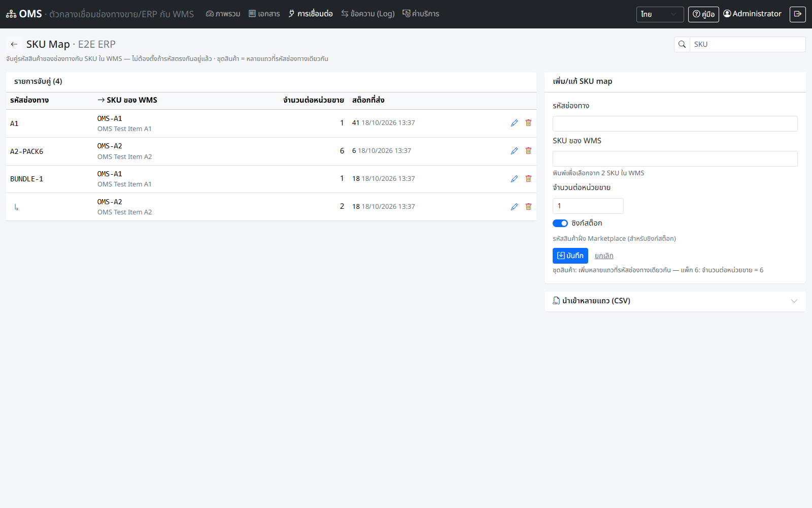Open the Administrator account link
This screenshot has height=508, width=812.
(x=752, y=14)
